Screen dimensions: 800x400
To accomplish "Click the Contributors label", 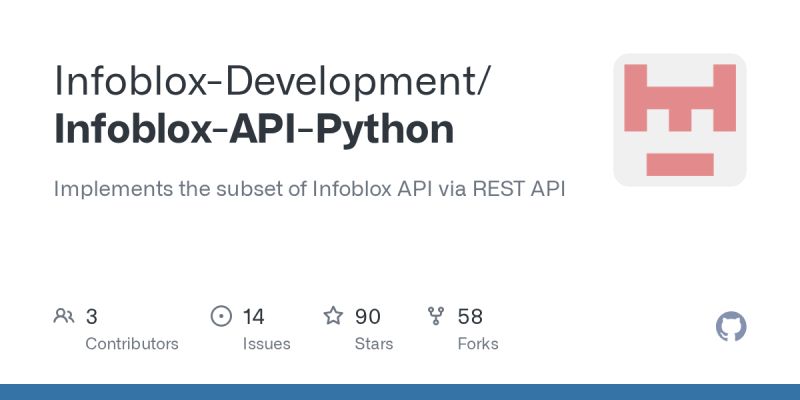I will point(132,344).
